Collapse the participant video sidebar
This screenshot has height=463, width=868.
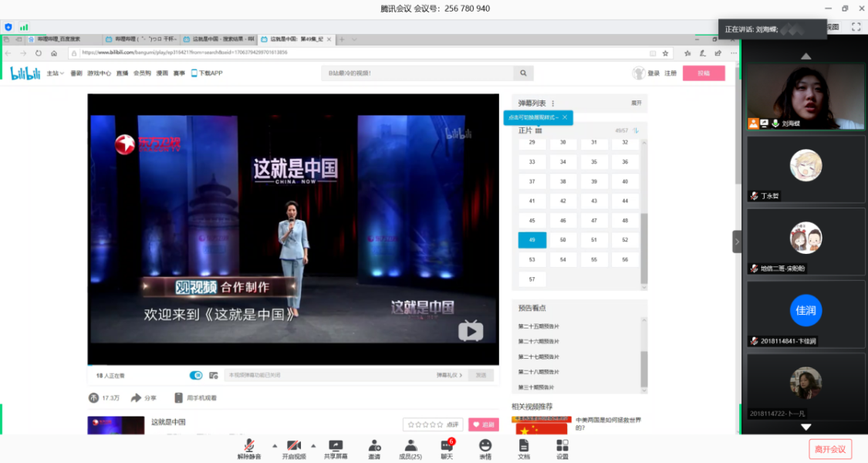[737, 242]
